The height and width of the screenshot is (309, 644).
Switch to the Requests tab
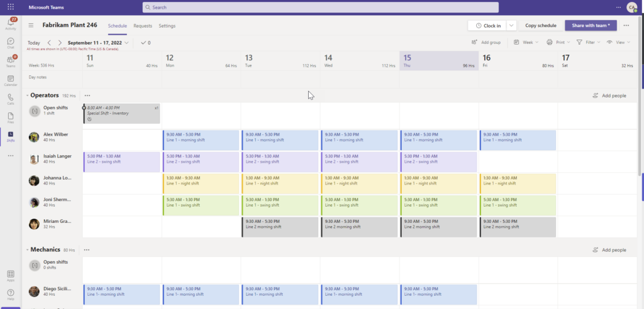[x=143, y=26]
